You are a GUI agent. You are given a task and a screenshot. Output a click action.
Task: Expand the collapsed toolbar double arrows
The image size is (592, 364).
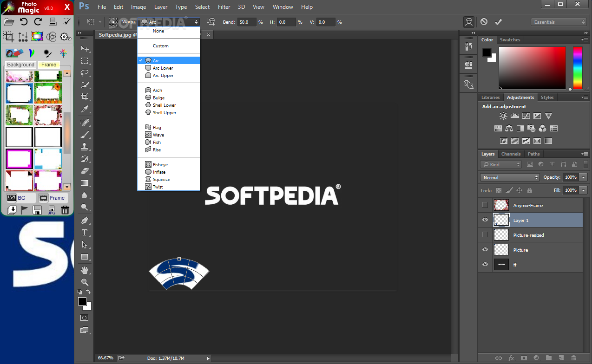point(79,33)
